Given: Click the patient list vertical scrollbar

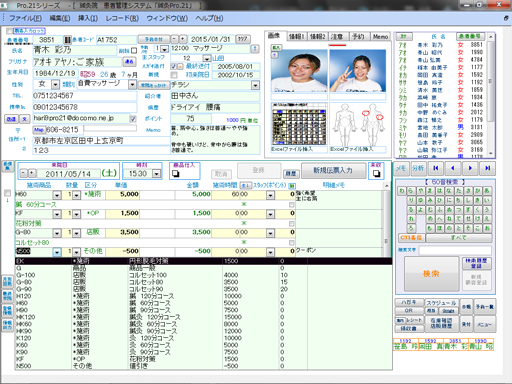Looking at the screenshot, I should click(490, 95).
